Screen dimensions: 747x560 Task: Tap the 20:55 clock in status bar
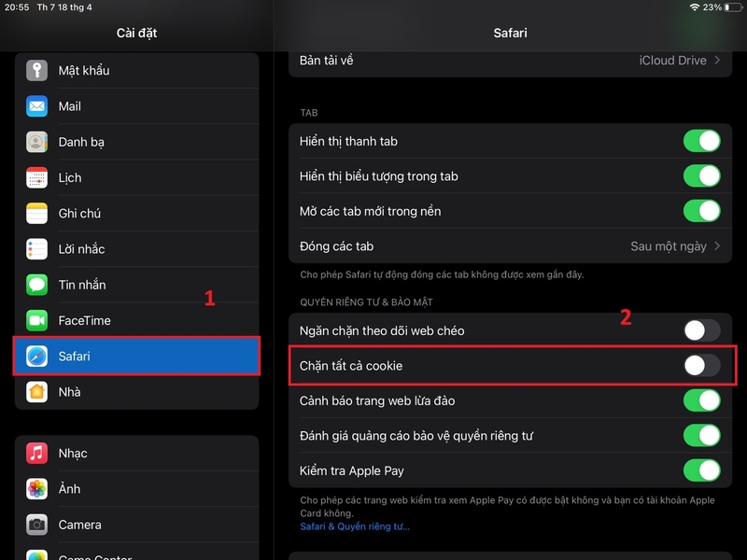tap(17, 7)
